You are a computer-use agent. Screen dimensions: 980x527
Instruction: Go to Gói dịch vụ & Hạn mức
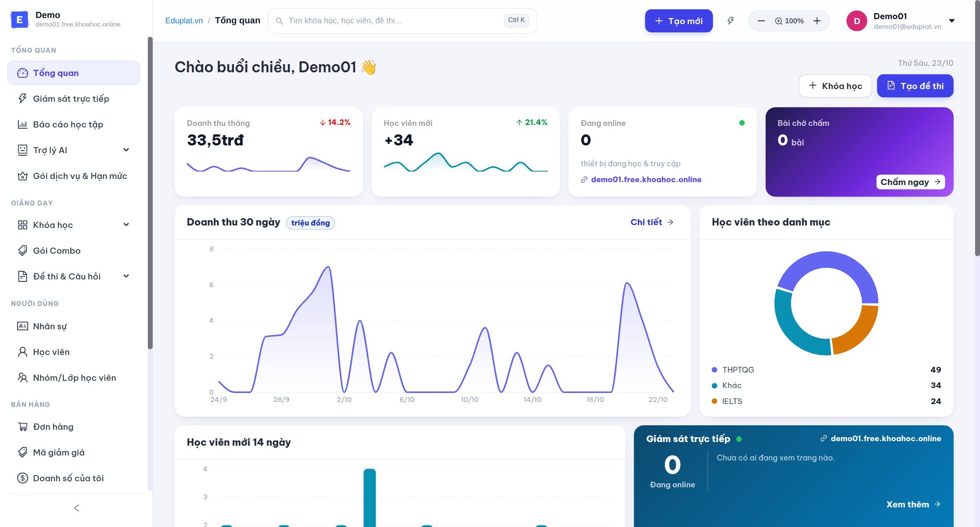coord(73,176)
